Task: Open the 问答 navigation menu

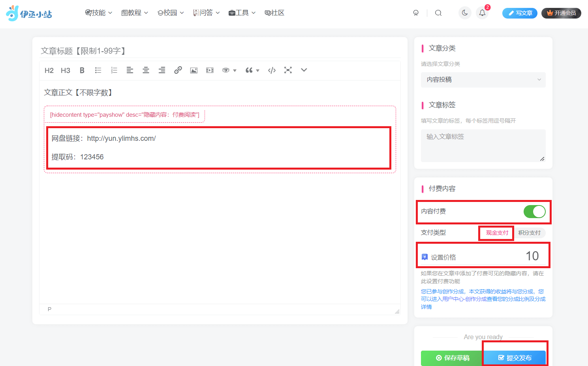Action: tap(206, 12)
